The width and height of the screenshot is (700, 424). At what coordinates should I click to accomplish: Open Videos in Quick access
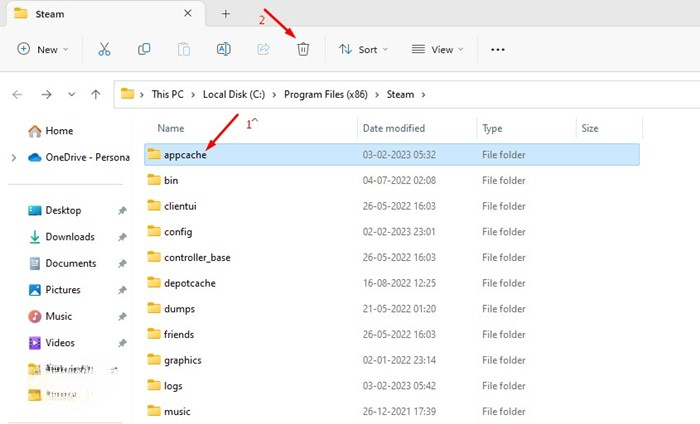(x=51, y=343)
